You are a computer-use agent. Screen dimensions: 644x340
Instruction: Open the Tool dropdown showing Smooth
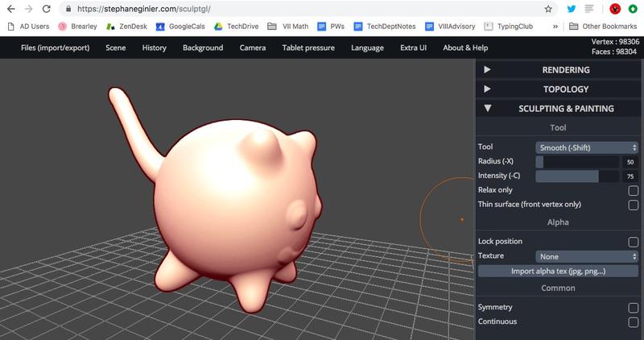point(587,147)
